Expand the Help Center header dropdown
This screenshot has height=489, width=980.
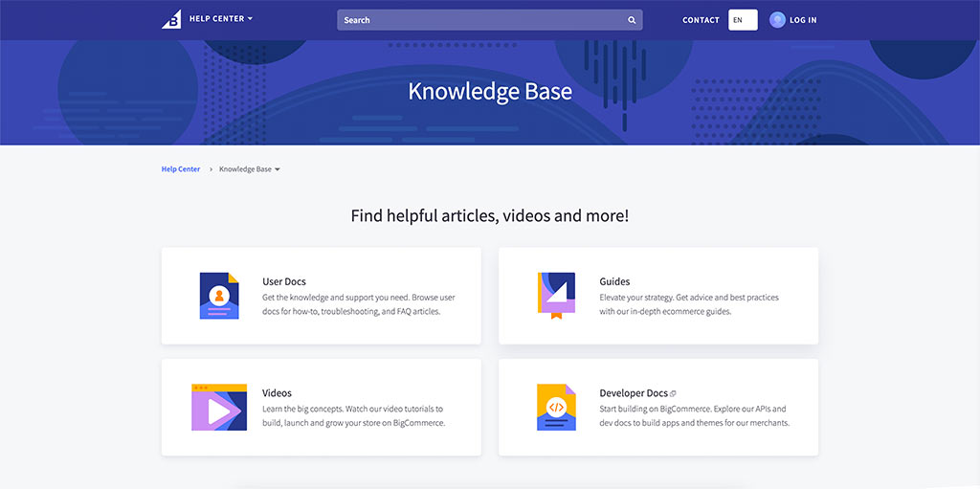coord(250,19)
